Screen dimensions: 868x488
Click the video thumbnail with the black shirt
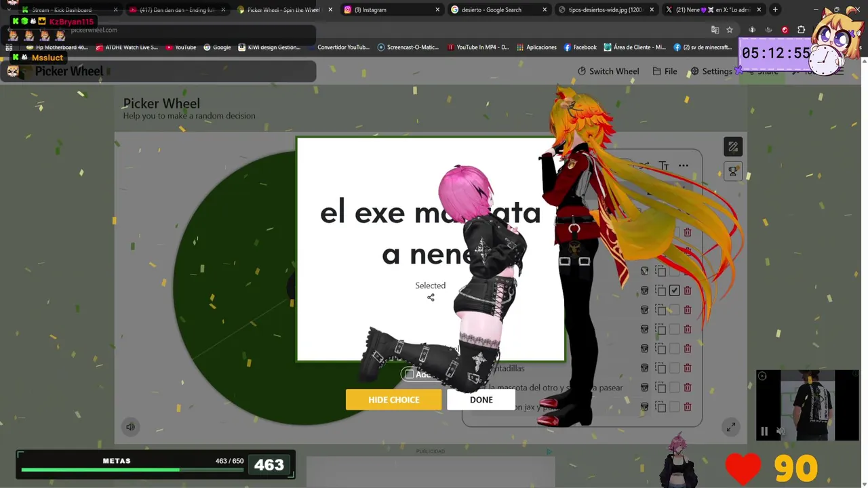coord(807,405)
